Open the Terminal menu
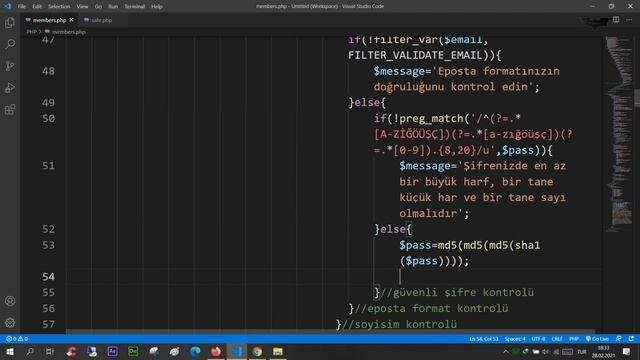 click(x=135, y=7)
